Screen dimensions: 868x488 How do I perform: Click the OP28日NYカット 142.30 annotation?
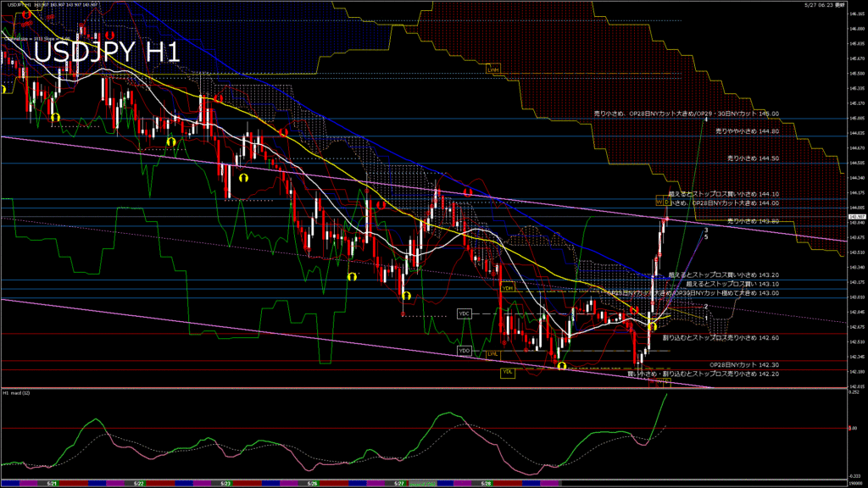point(744,365)
